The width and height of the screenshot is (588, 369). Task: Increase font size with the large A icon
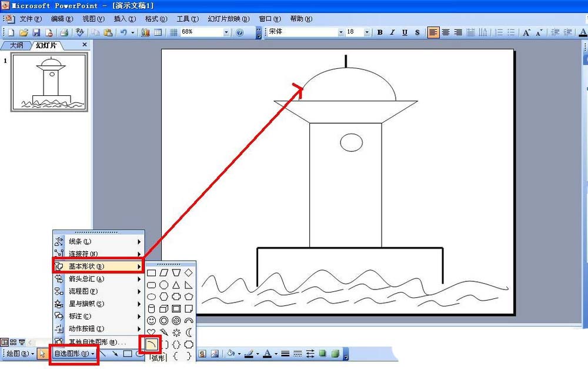point(526,32)
